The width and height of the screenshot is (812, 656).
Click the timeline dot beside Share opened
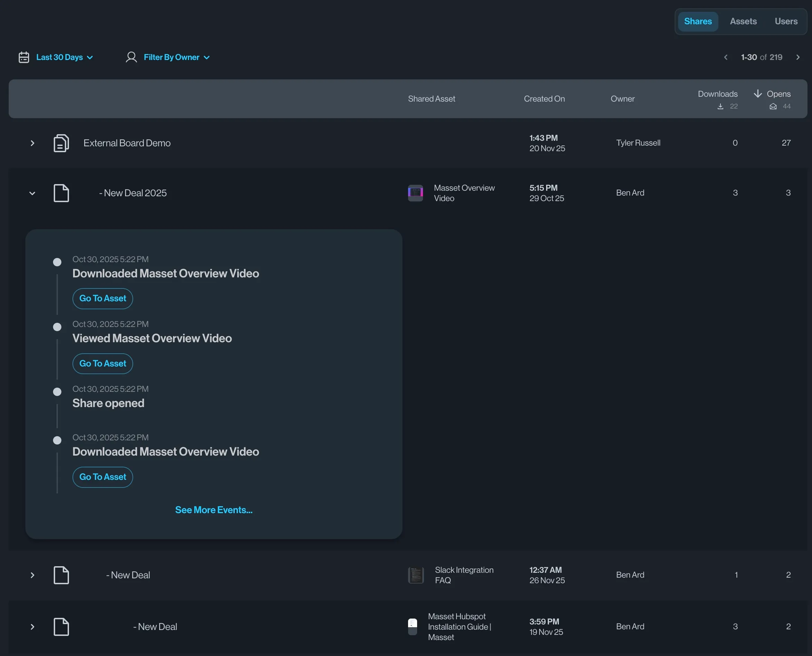coord(57,391)
